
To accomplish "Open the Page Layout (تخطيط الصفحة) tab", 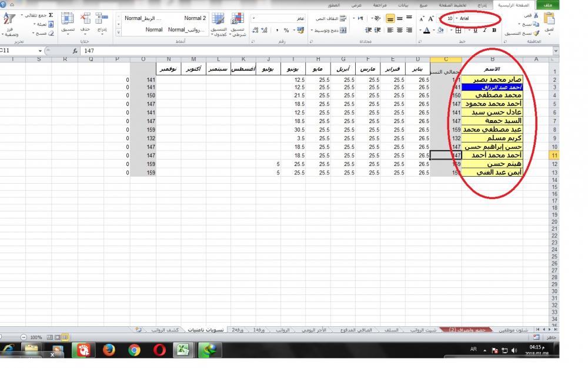I will [x=453, y=5].
